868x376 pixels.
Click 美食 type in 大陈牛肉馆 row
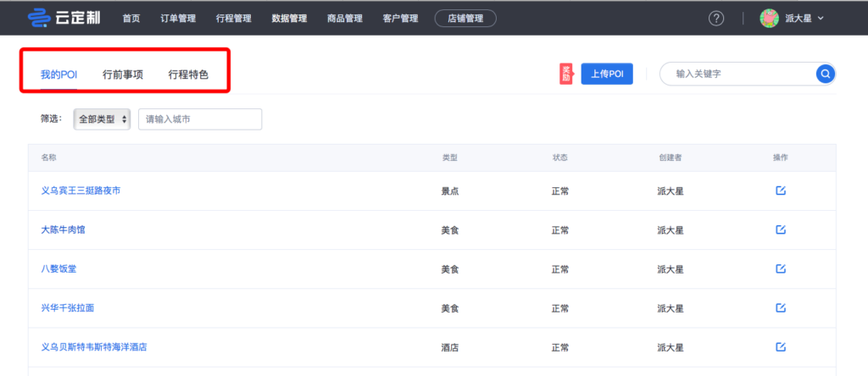(449, 230)
